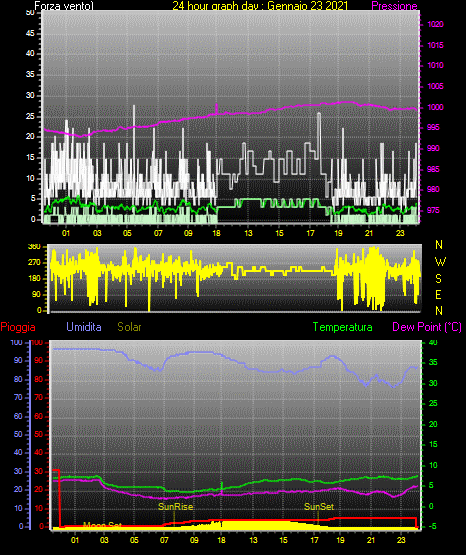The height and width of the screenshot is (555, 466).
Task: Select pressure axis value 1000
Action: tap(435, 107)
